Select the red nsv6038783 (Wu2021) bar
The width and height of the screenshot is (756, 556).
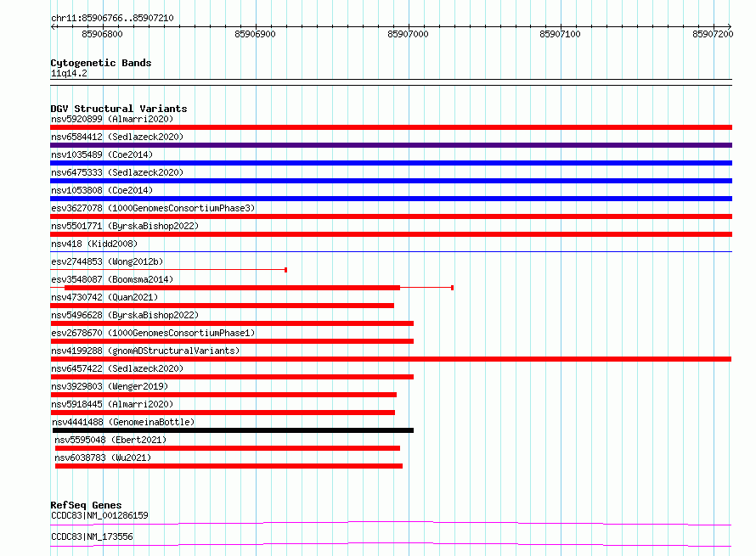point(229,466)
